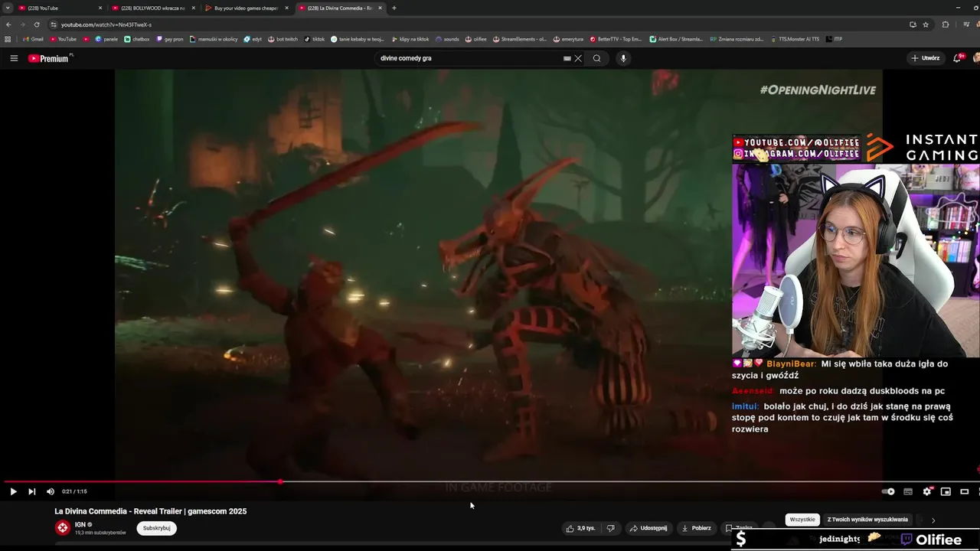Open the tab search dropdown arrow
The height and width of the screenshot is (551, 980).
tap(7, 8)
